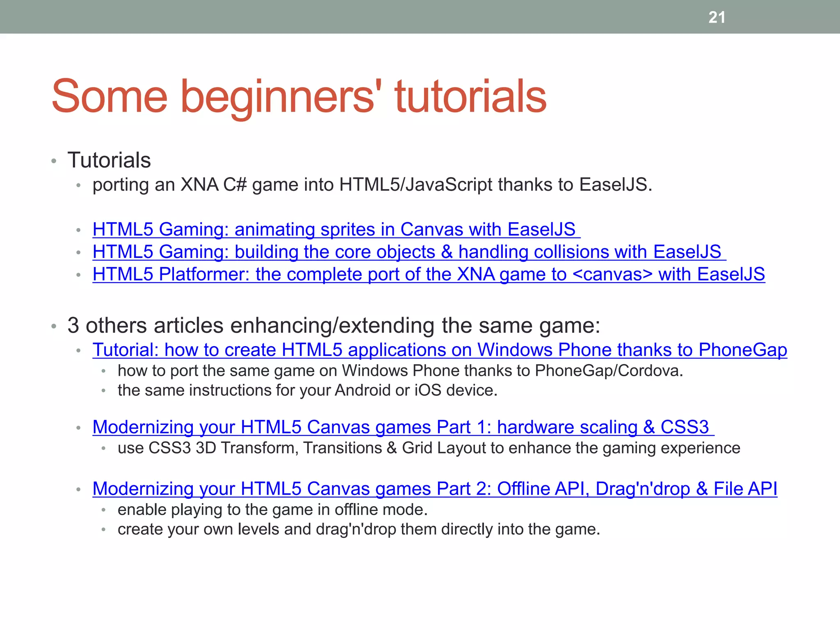Click the bullet dot beside 'Tutorials'
The height and width of the screenshot is (630, 840).
click(x=53, y=161)
